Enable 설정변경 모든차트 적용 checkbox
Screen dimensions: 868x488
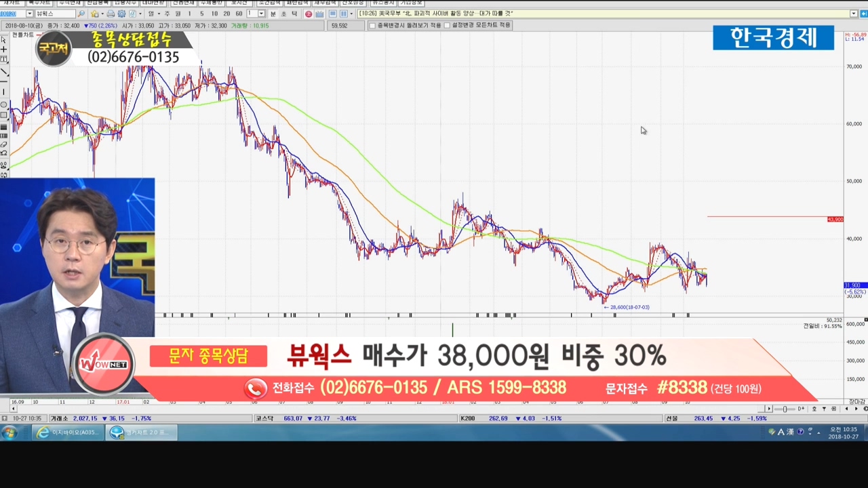coord(446,26)
